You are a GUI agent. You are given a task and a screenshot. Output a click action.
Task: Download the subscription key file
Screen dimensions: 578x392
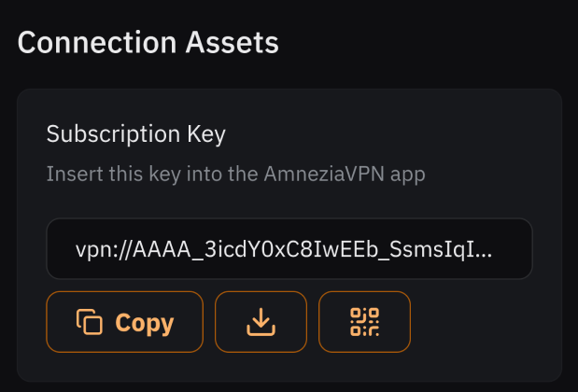tap(261, 322)
